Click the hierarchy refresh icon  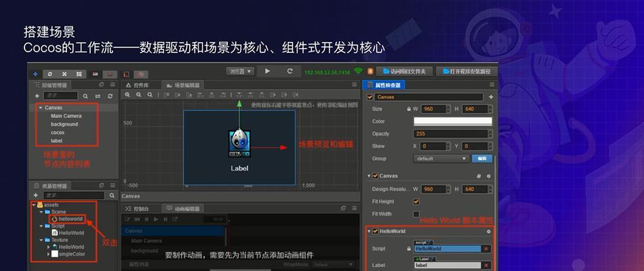coord(110,96)
